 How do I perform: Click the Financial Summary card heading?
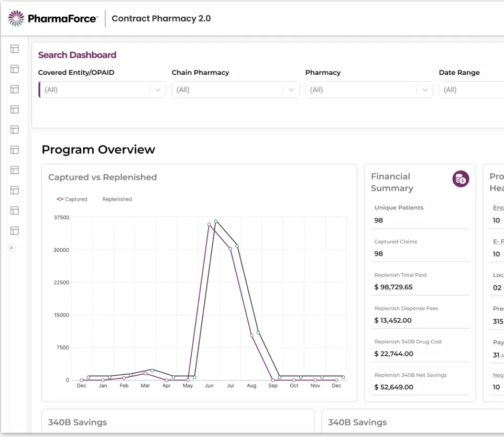coord(392,182)
